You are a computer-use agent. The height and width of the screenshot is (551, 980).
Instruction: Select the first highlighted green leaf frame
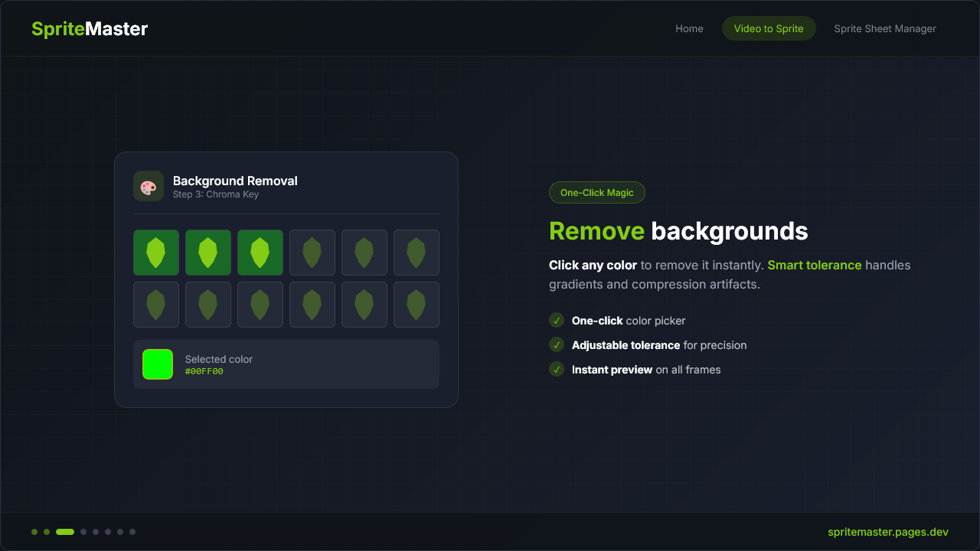tap(156, 253)
